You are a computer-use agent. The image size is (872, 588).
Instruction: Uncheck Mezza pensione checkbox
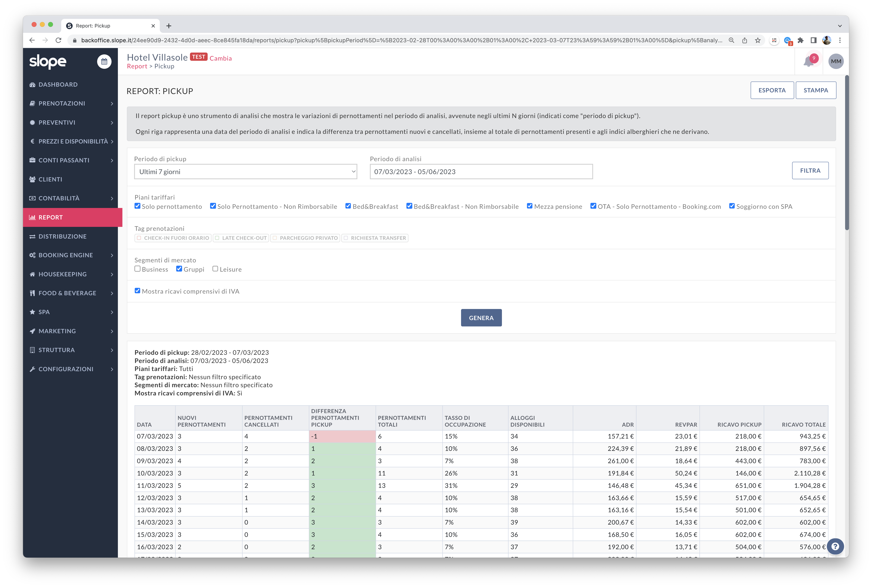pos(530,206)
